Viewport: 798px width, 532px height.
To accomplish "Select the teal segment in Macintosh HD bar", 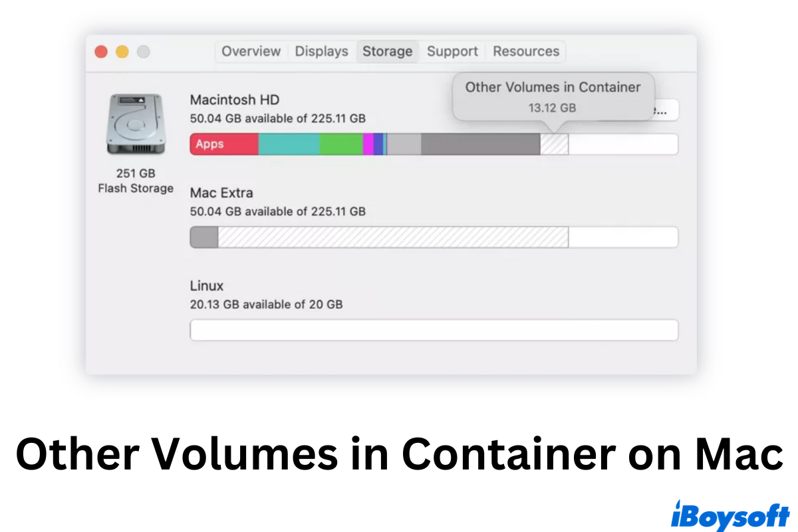I will point(289,144).
